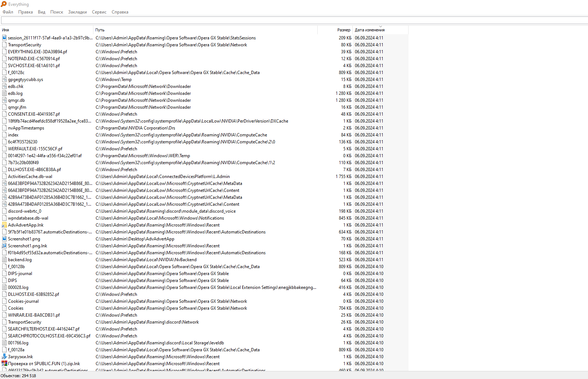This screenshot has height=379, width=588.
Task: Select the WERFAULT.EXE-155C56CF.pf file name
Action: [35, 149]
